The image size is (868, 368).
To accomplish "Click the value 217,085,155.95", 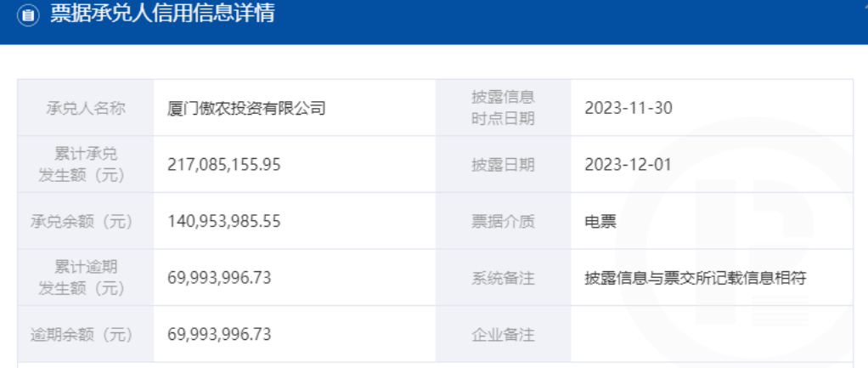I will [224, 165].
